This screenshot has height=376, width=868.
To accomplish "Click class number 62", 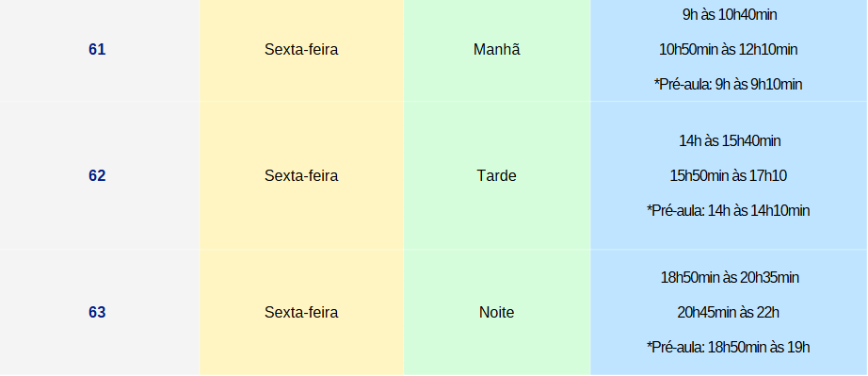I will (x=97, y=175).
